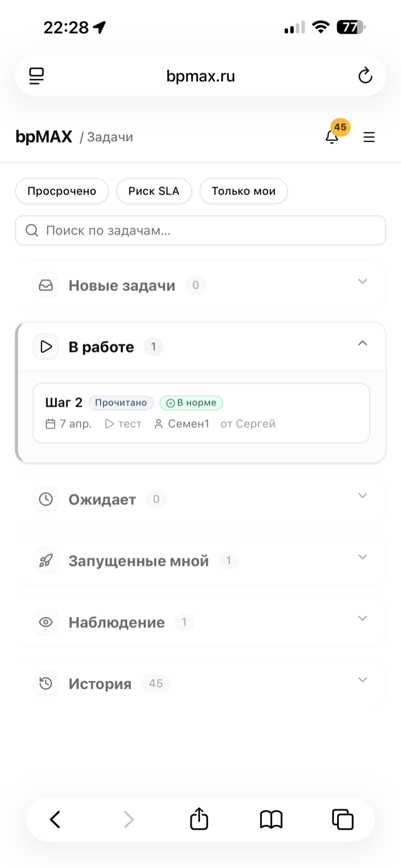Viewport: 401px width, 868px height.
Task: Click the eye icon beside Наблюдение
Action: tap(46, 621)
